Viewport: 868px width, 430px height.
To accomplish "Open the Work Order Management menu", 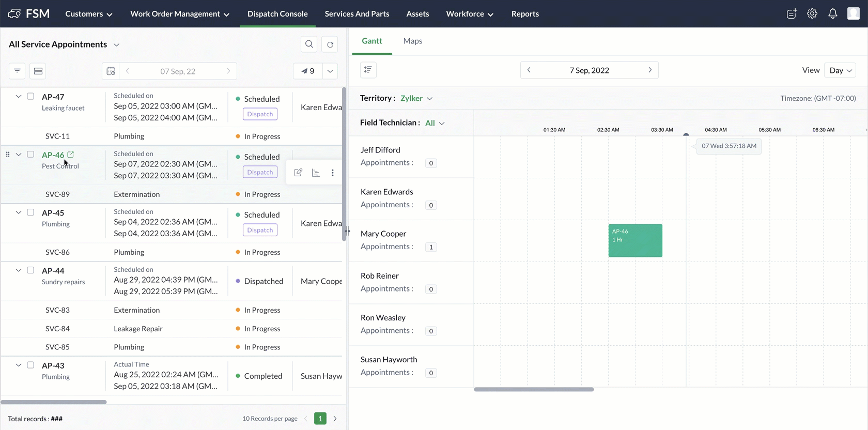I will (179, 14).
